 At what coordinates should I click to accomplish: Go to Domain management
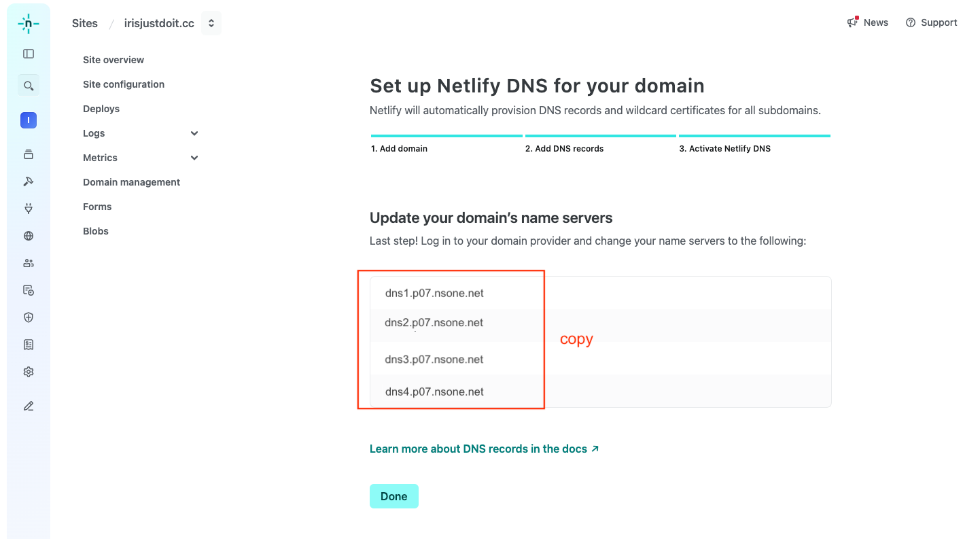coord(131,182)
